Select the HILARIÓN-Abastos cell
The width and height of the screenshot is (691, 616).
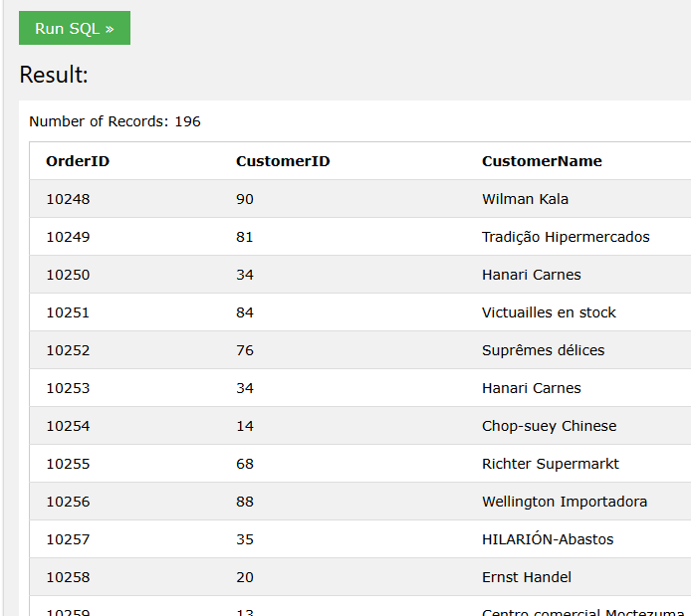click(548, 539)
